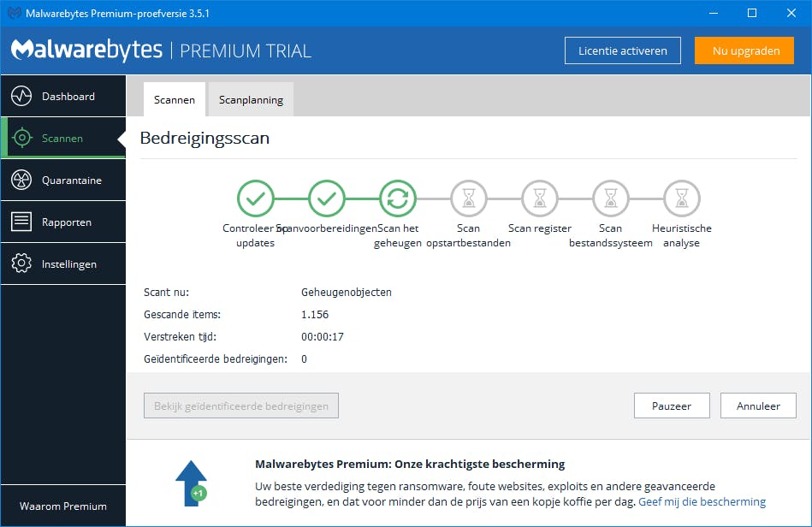Viewport: 812px width, 527px height.
Task: Click the Scan bestandssysteem hourglass icon
Action: (611, 198)
